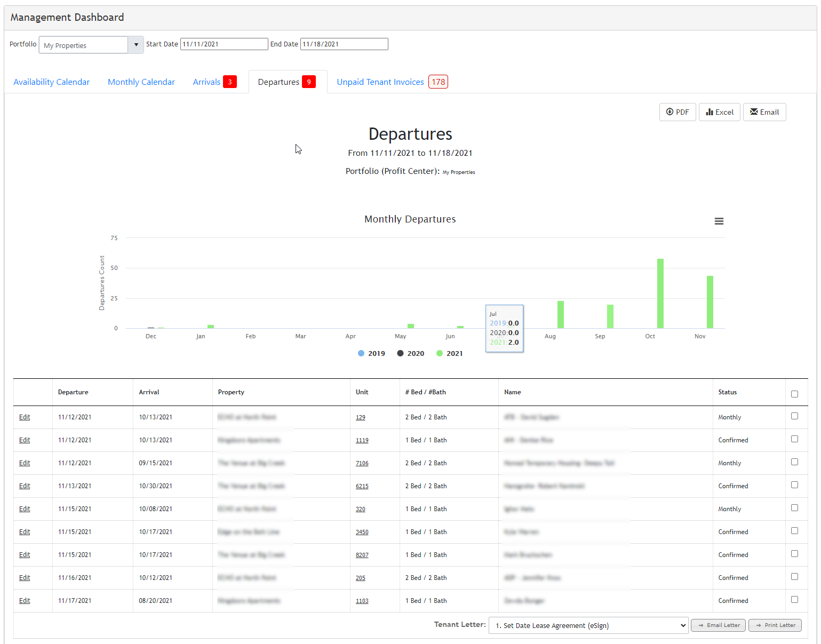Toggle the 2019 series in chart legend
This screenshot has width=821, height=644.
coord(372,353)
